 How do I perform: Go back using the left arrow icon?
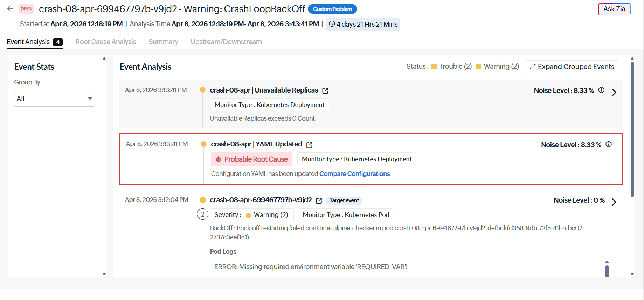(x=10, y=9)
